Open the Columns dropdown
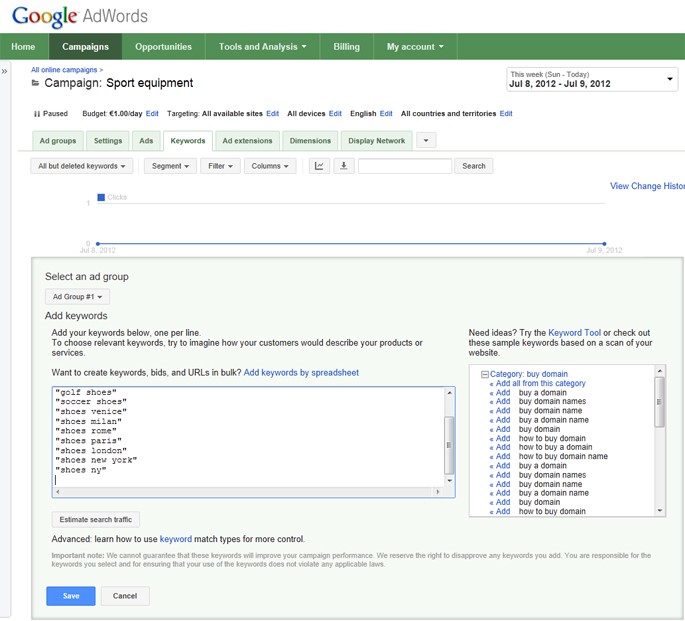 pyautogui.click(x=270, y=166)
